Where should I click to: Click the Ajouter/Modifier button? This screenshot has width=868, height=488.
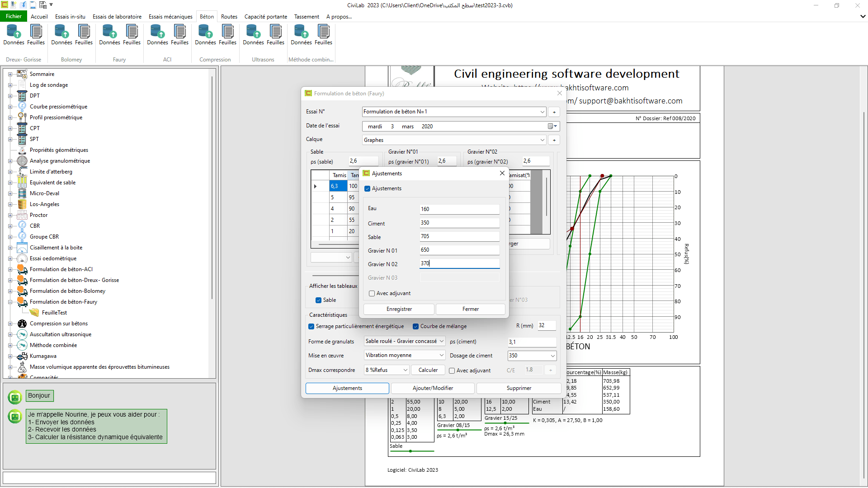point(433,389)
